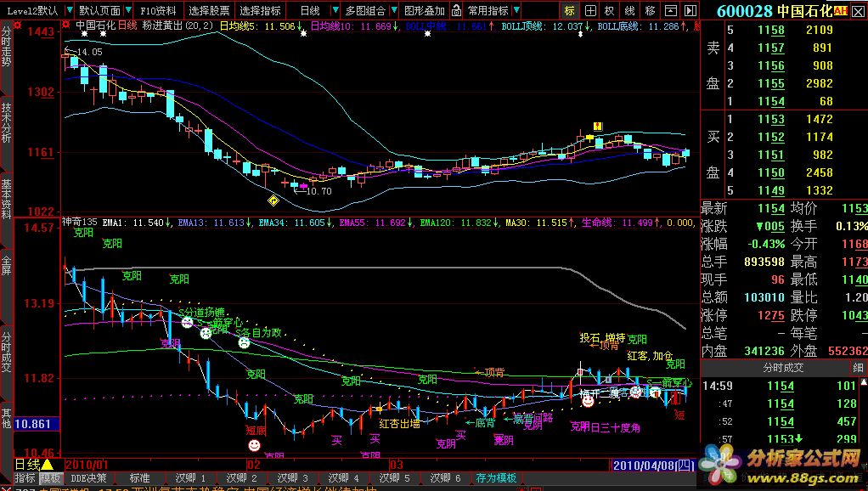Viewport: 868px width, 491px height.
Task: Click the yellow exclamation info marker on chart
Action: click(598, 126)
